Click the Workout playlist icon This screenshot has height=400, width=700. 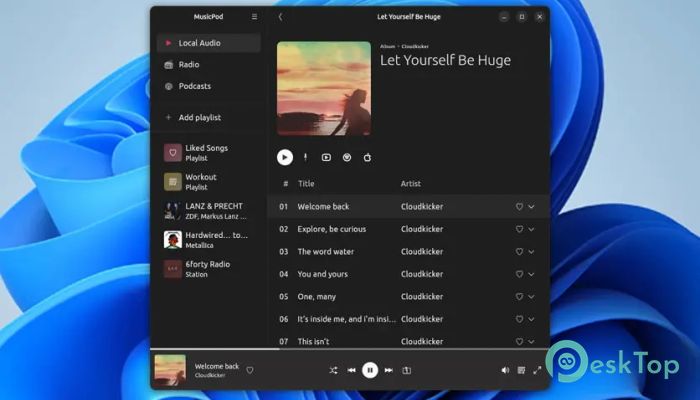[x=173, y=182]
